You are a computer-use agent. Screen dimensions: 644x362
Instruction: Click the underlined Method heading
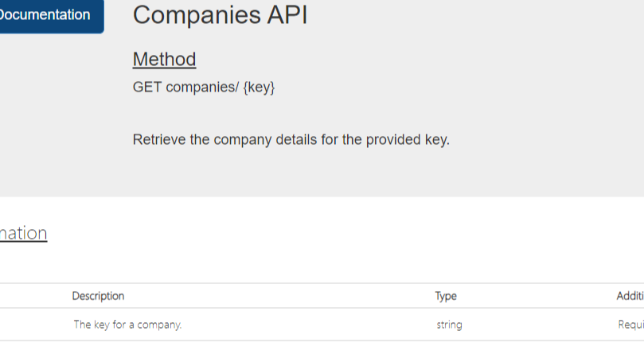(164, 59)
